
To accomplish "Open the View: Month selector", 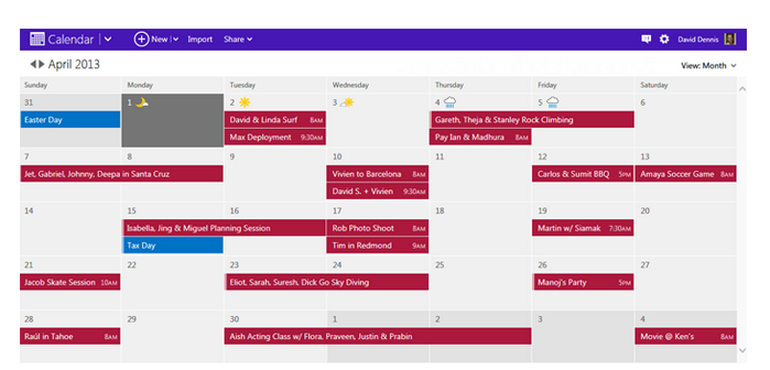I will 709,65.
